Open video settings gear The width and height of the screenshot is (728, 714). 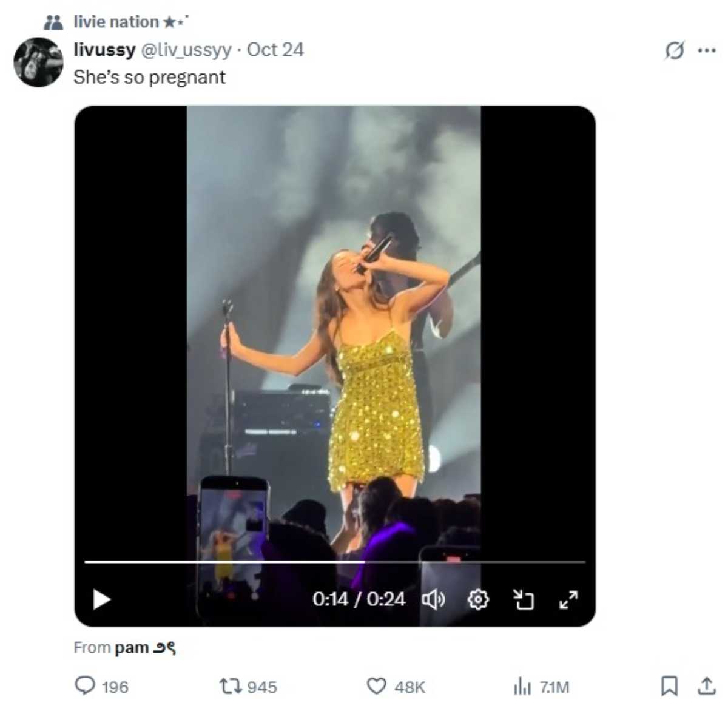click(478, 599)
